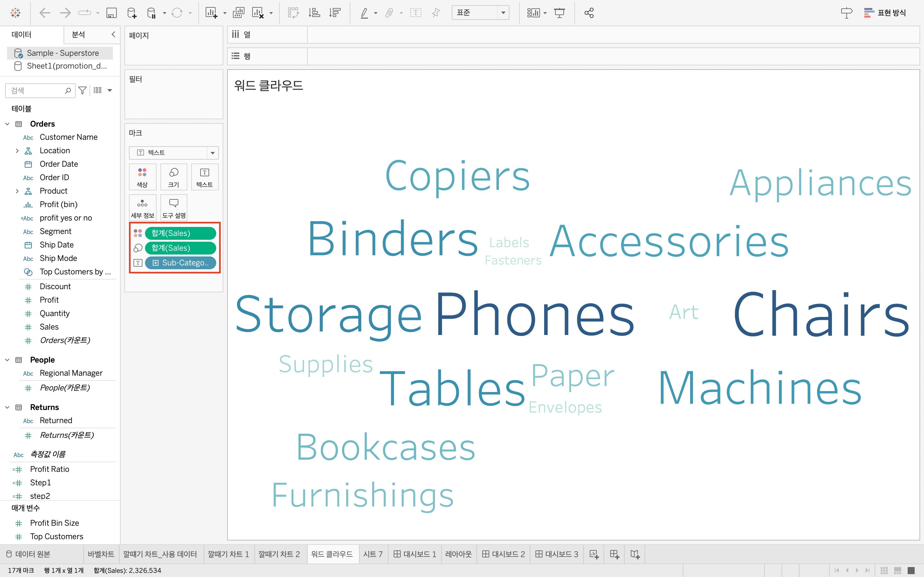Sort ascending using the toolbar icon
Screen dimensions: 924x577
(x=314, y=13)
